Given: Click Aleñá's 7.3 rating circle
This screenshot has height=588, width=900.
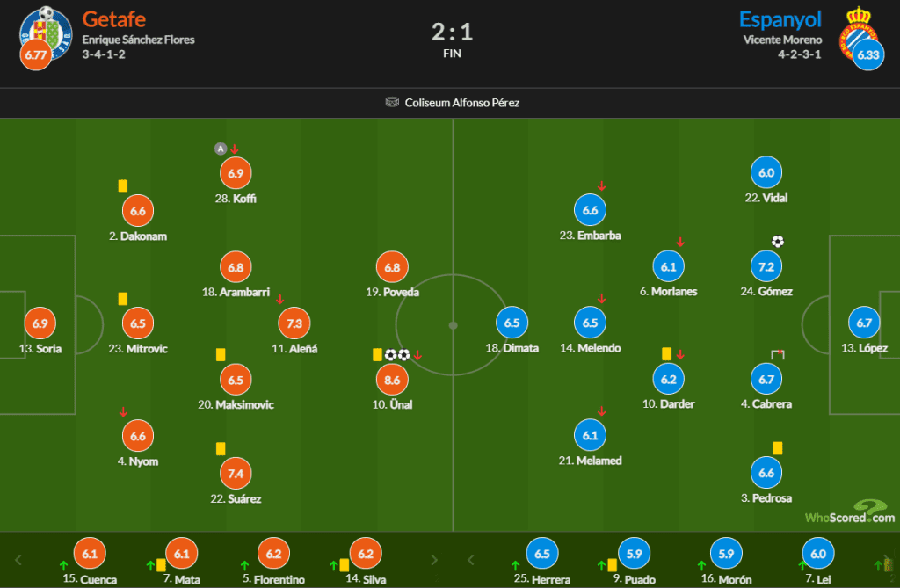Looking at the screenshot, I should tap(294, 323).
